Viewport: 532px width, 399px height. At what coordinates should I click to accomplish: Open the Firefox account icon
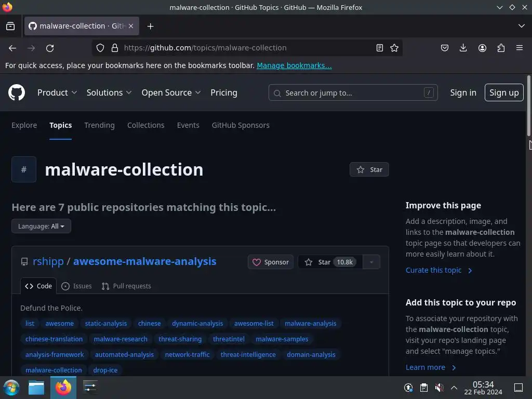pyautogui.click(x=482, y=48)
